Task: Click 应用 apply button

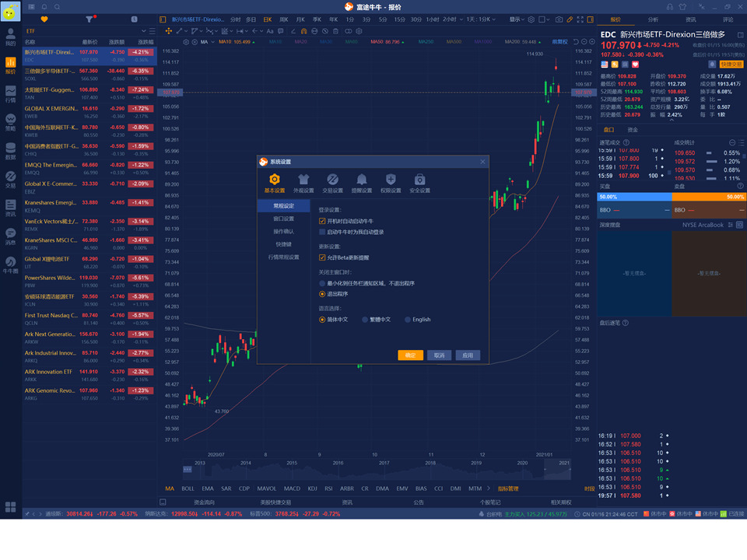Action: pos(468,355)
